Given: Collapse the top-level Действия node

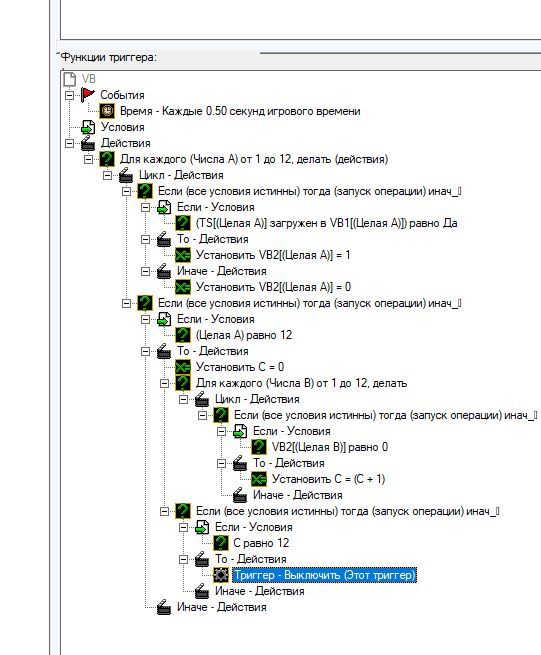Looking at the screenshot, I should [69, 143].
